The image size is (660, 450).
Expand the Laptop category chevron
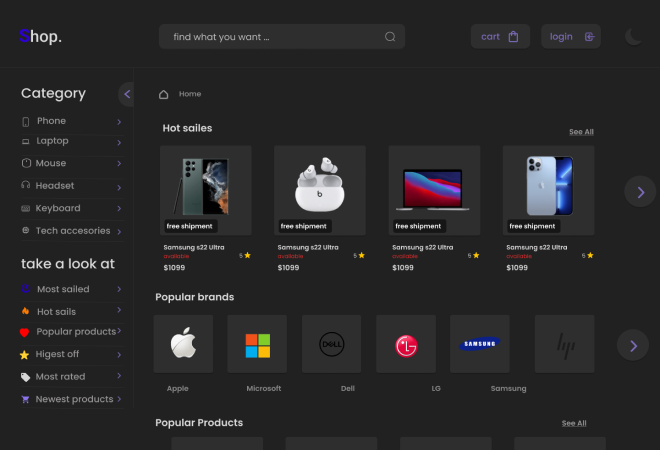119,143
